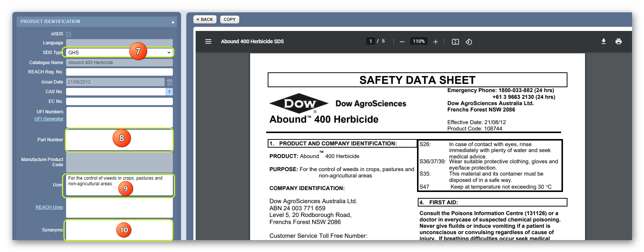Image resolution: width=644 pixels, height=252 pixels.
Task: Click the 110% zoom level field
Action: pos(419,41)
